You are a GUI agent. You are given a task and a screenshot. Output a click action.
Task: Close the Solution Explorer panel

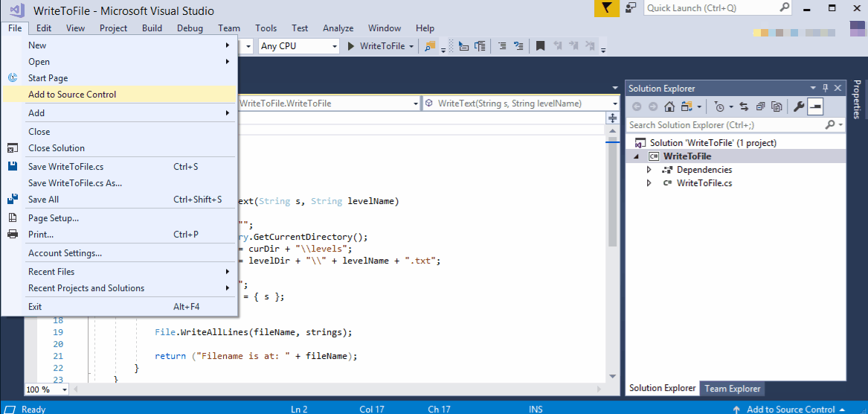[x=838, y=88]
